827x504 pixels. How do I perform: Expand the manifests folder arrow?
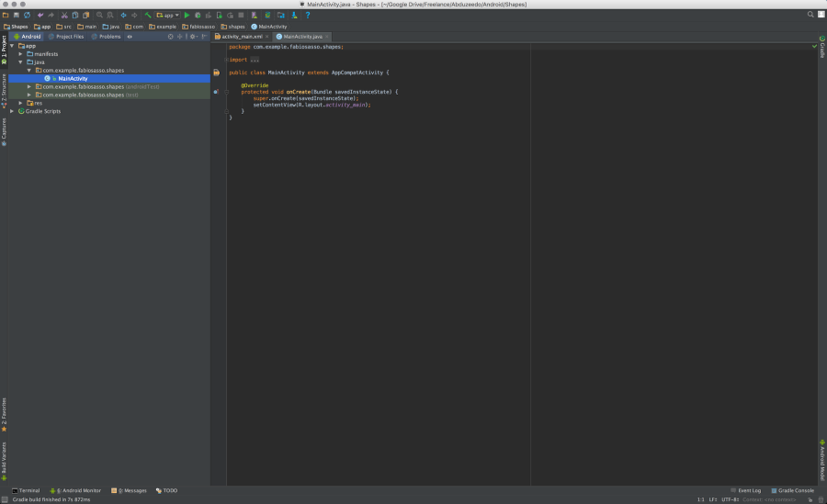tap(20, 54)
